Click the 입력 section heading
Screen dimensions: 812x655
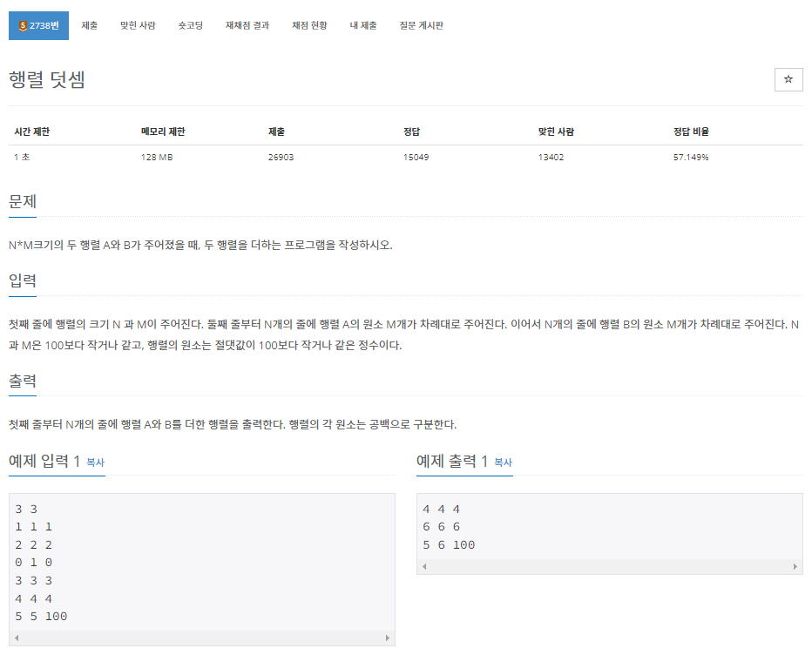click(x=23, y=280)
